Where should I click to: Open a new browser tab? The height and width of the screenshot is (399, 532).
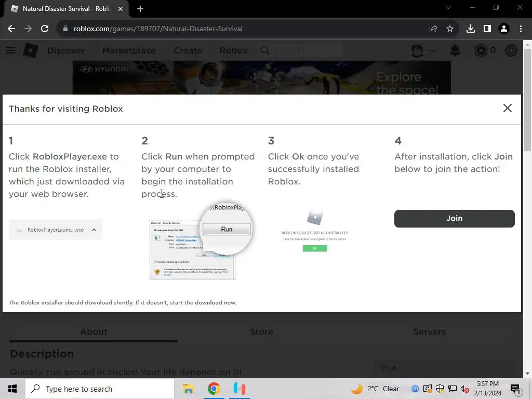(140, 9)
